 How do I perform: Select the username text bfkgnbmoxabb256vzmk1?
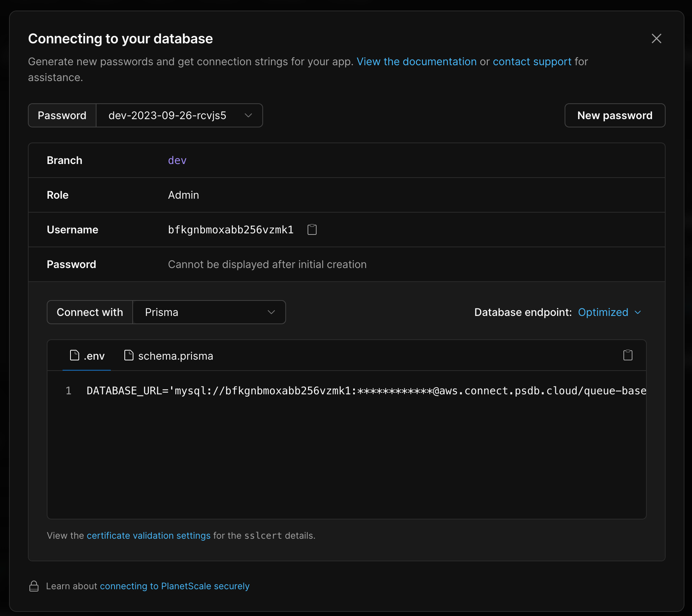231,230
